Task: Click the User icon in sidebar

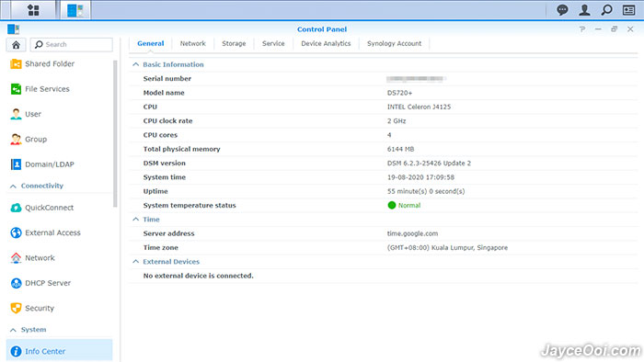Action: click(16, 114)
